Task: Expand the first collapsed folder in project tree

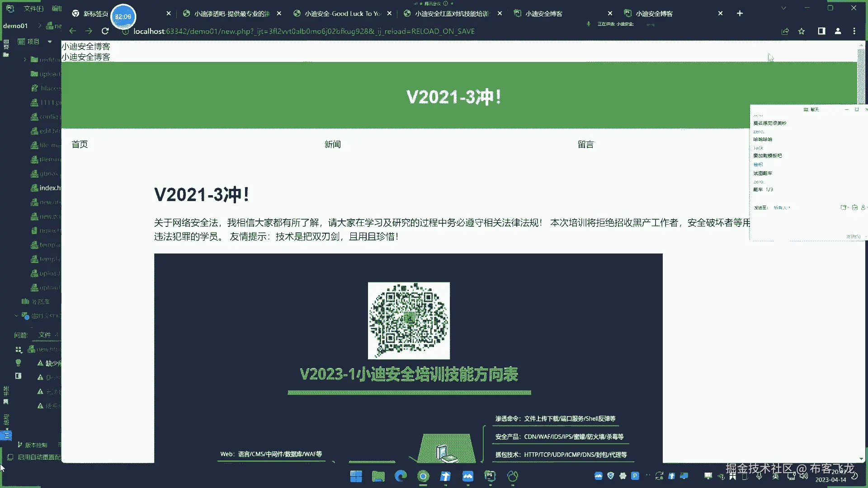Action: click(25, 60)
